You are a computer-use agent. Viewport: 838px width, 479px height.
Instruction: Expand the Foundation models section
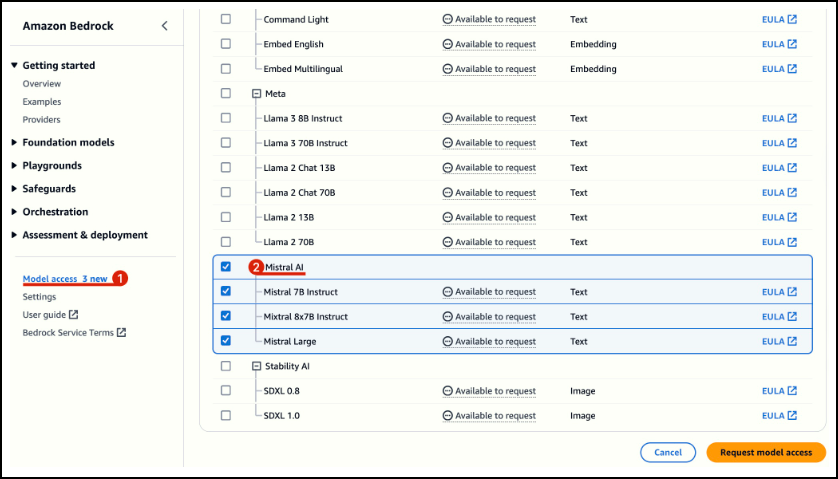pyautogui.click(x=14, y=142)
